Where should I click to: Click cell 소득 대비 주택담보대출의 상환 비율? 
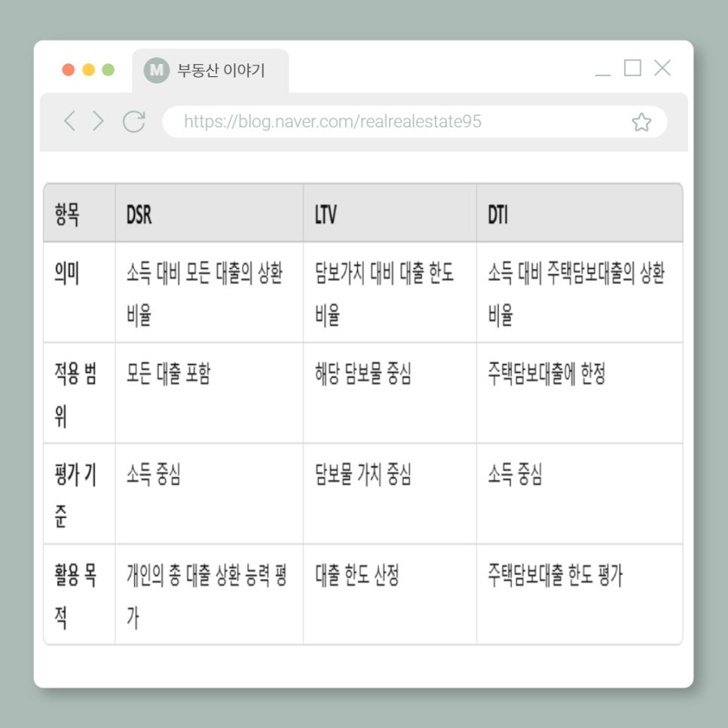pyautogui.click(x=580, y=292)
